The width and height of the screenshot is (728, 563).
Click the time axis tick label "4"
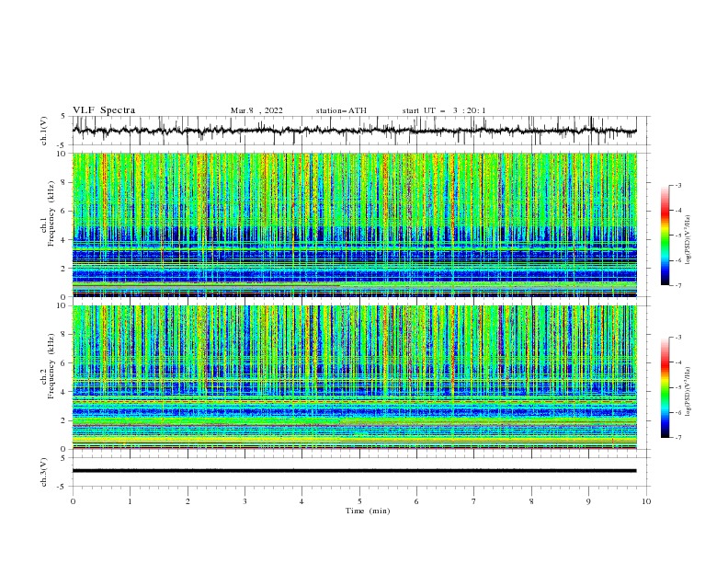coord(301,501)
